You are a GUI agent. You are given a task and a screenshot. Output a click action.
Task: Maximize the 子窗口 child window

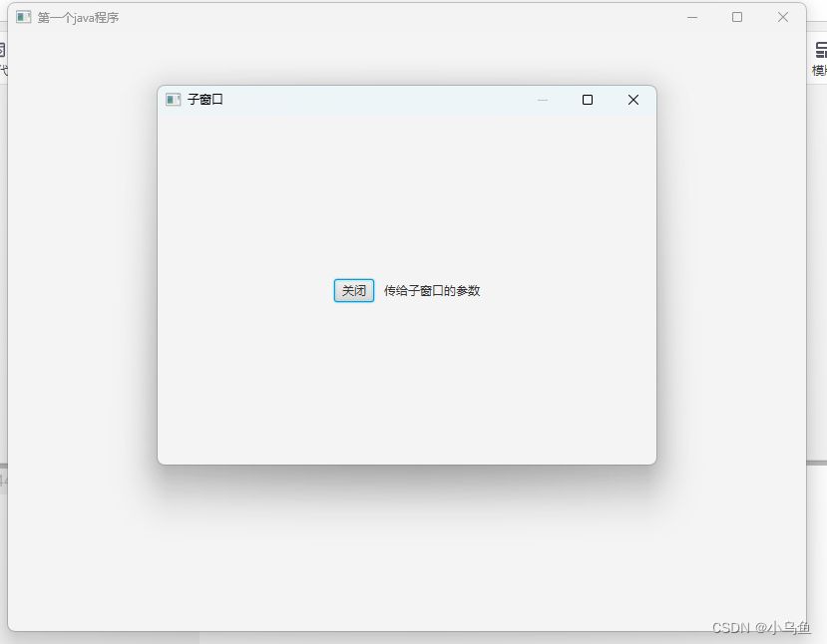588,100
